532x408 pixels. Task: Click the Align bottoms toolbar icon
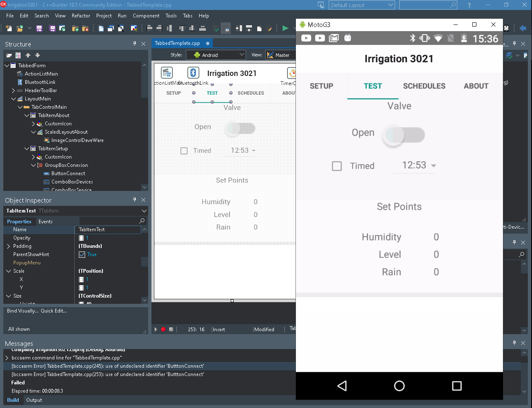[192, 28]
